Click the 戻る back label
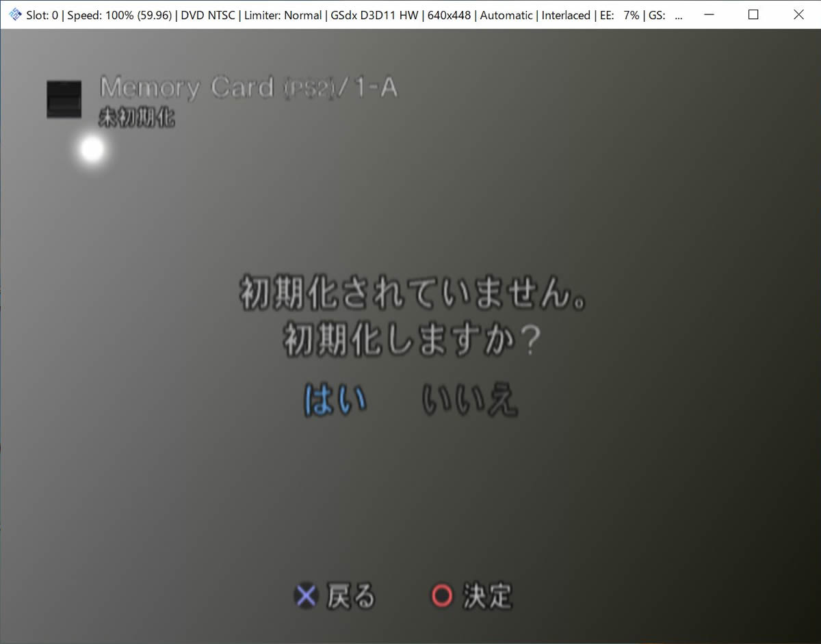Image resolution: width=821 pixels, height=644 pixels. 351,596
